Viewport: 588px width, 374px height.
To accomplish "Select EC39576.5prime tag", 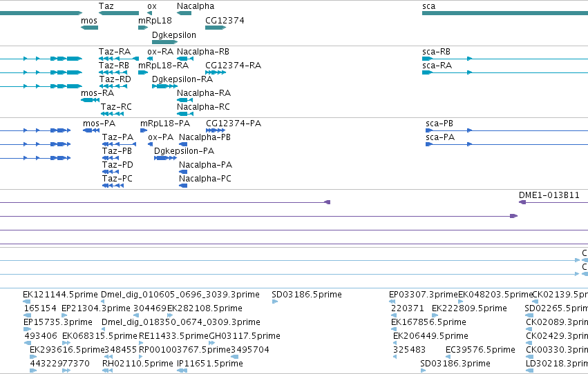I will (x=449, y=357).
